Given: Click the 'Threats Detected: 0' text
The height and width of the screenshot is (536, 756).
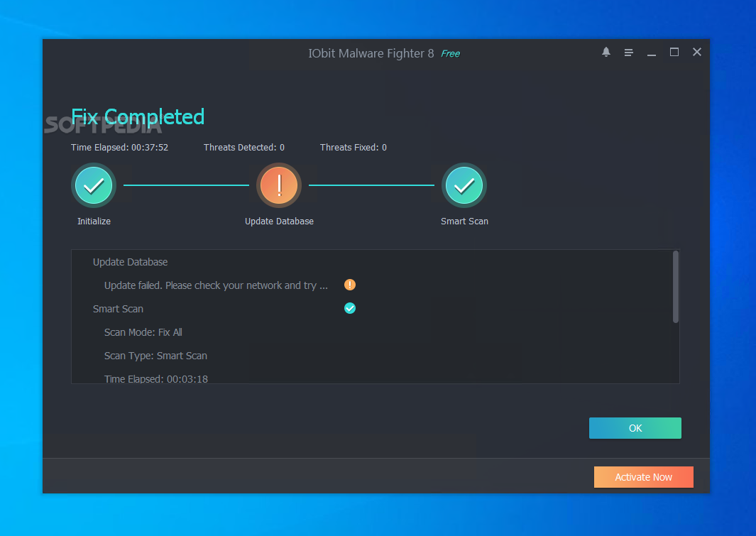Looking at the screenshot, I should [244, 148].
